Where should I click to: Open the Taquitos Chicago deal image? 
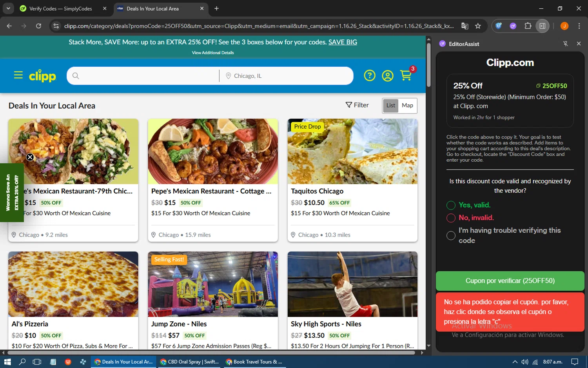click(x=352, y=151)
